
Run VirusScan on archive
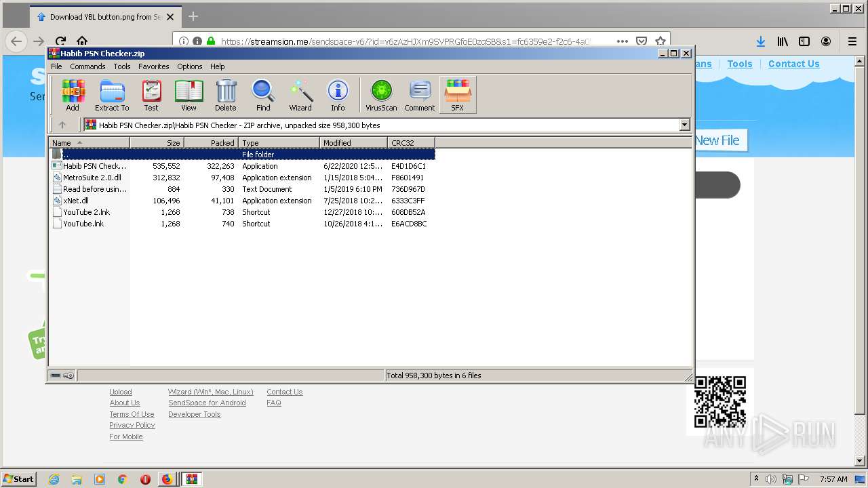tap(381, 95)
